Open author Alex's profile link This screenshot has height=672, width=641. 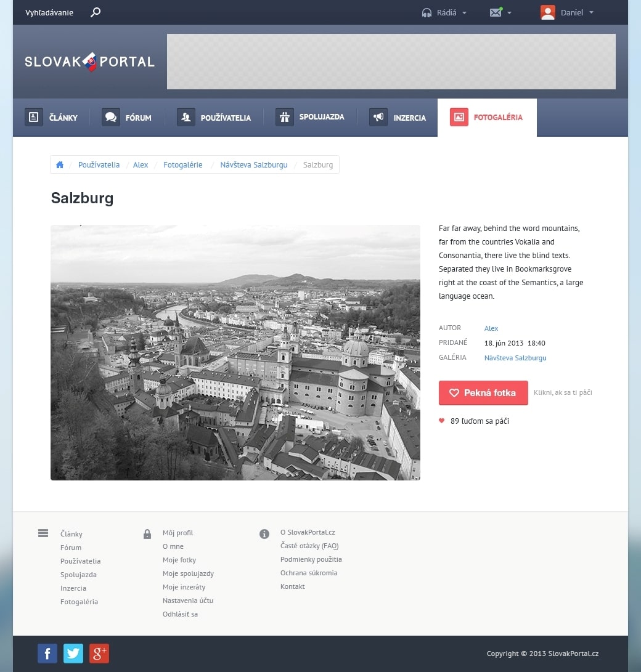point(491,328)
